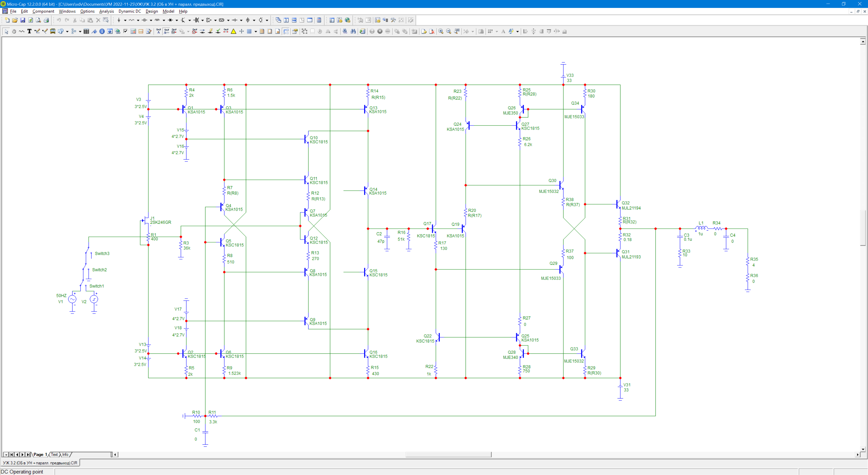
Task: Open the File menu
Action: click(13, 11)
